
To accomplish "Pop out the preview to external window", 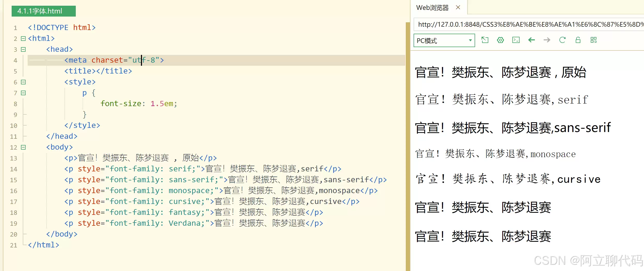I will (x=485, y=40).
